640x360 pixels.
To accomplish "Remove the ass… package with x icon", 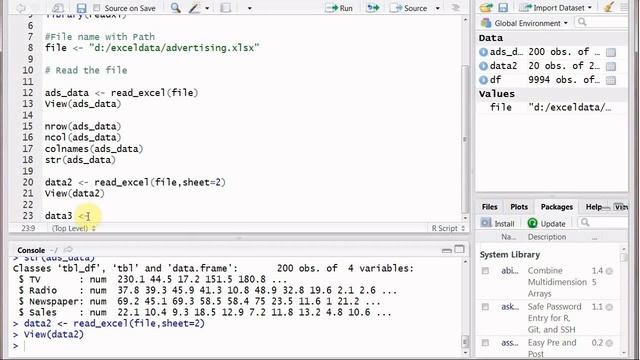I will tap(609, 343).
